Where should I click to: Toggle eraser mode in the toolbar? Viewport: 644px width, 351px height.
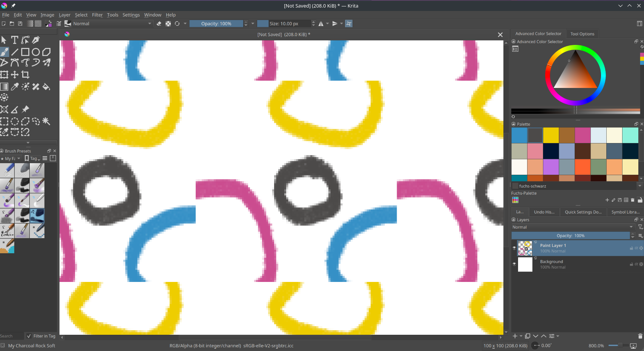pyautogui.click(x=159, y=24)
